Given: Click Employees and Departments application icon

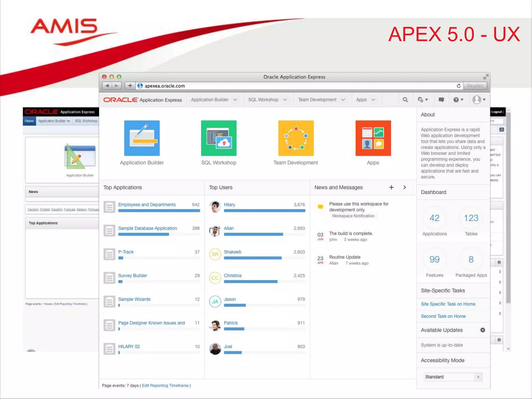Looking at the screenshot, I should pyautogui.click(x=109, y=207).
